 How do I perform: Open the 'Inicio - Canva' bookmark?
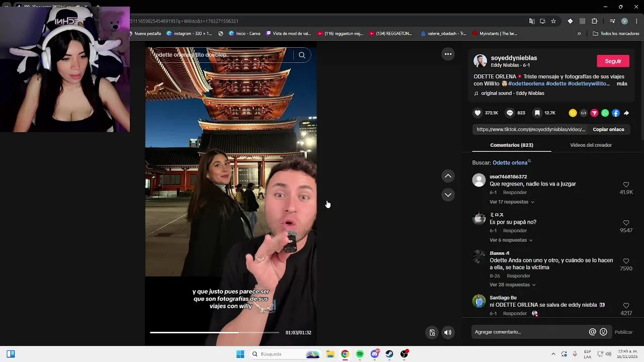[245, 34]
